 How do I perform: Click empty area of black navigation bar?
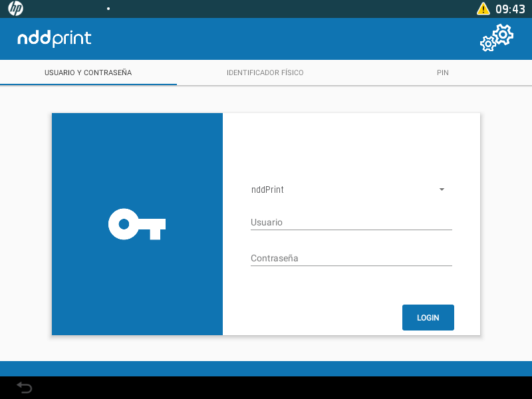point(266,388)
